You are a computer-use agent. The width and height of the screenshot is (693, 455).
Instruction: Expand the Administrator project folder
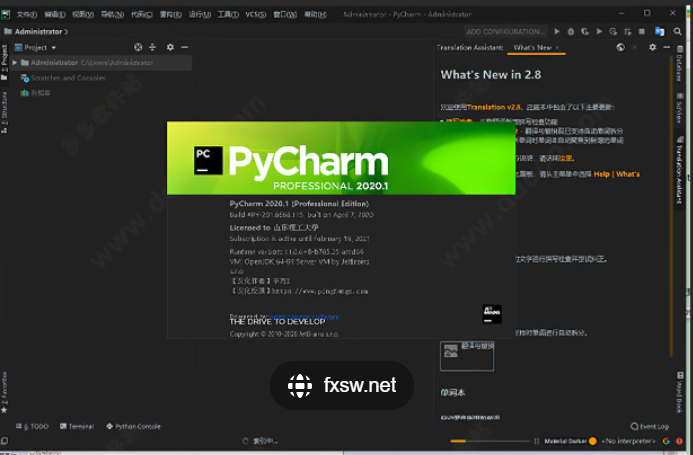click(14, 62)
